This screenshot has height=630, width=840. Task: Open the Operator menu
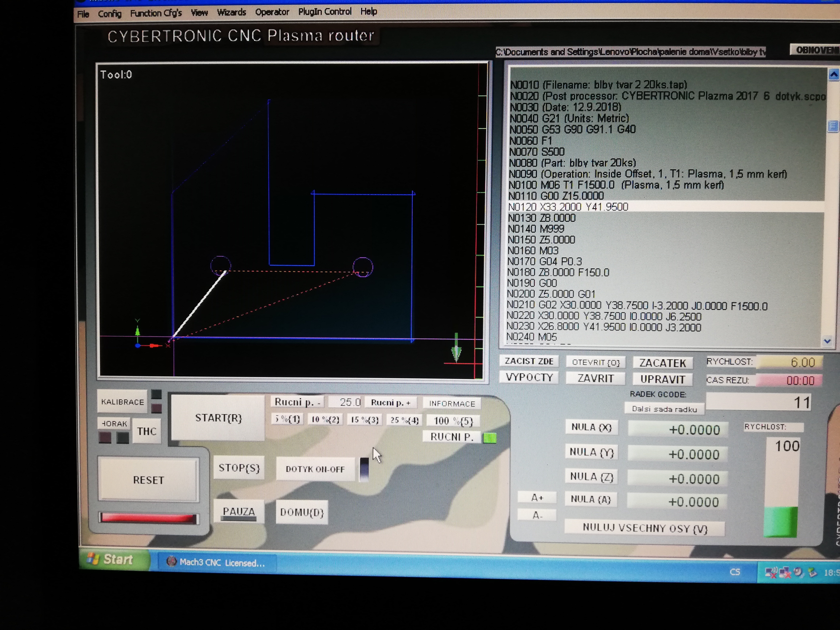(272, 12)
